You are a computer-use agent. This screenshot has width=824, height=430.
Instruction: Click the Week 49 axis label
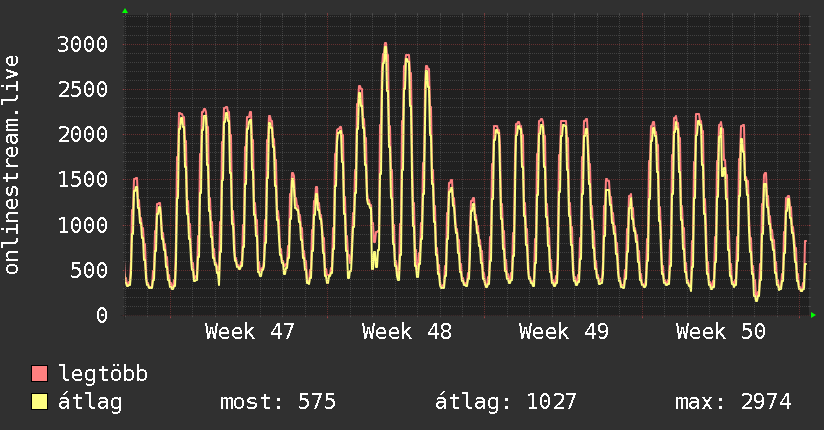click(564, 332)
